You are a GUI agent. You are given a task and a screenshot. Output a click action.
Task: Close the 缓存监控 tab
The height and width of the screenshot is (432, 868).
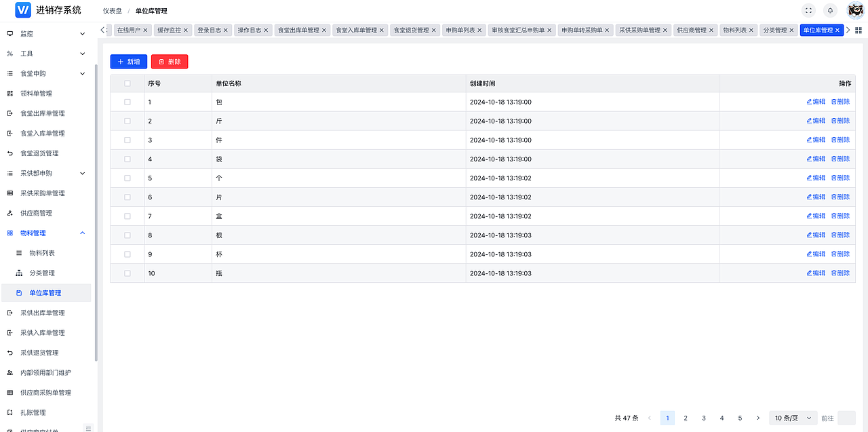pos(186,31)
